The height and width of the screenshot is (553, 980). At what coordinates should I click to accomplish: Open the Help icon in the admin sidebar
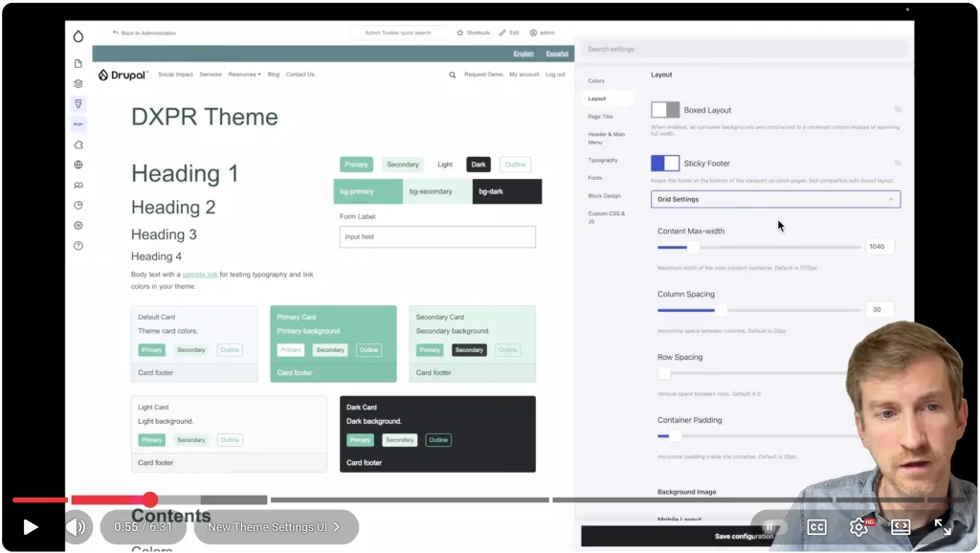(78, 246)
